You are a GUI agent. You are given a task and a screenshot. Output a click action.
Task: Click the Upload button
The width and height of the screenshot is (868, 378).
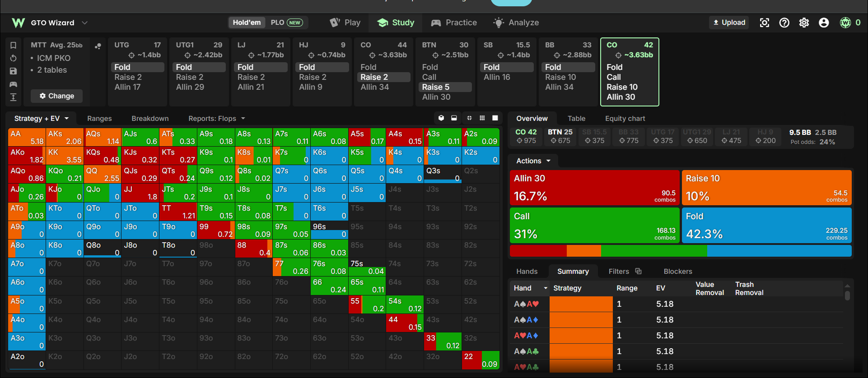coord(729,23)
